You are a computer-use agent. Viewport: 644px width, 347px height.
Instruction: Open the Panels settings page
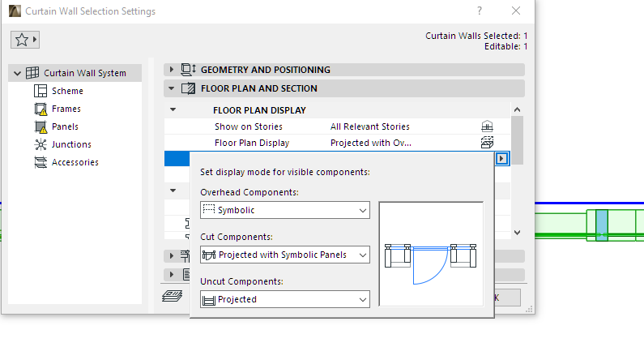(65, 126)
